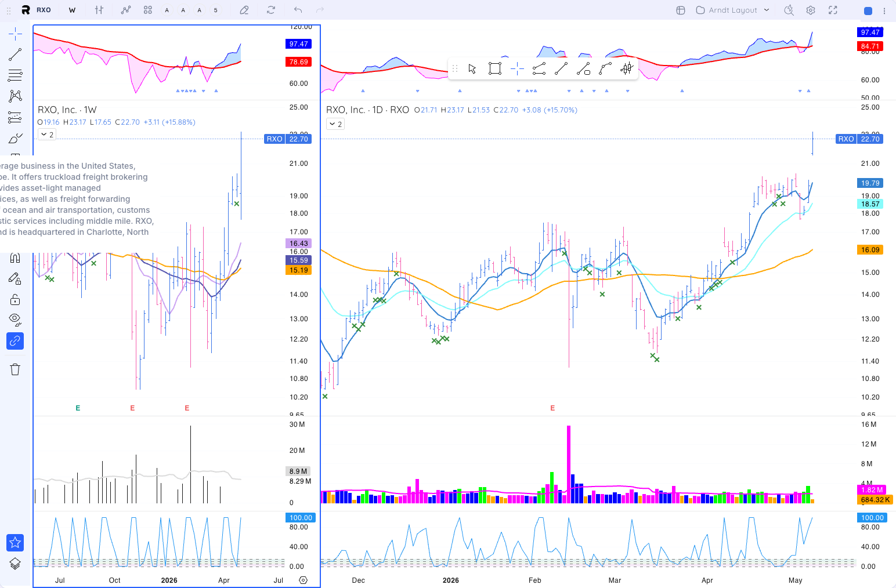Click the trash remove drawings icon
896x588 pixels.
pyautogui.click(x=15, y=369)
